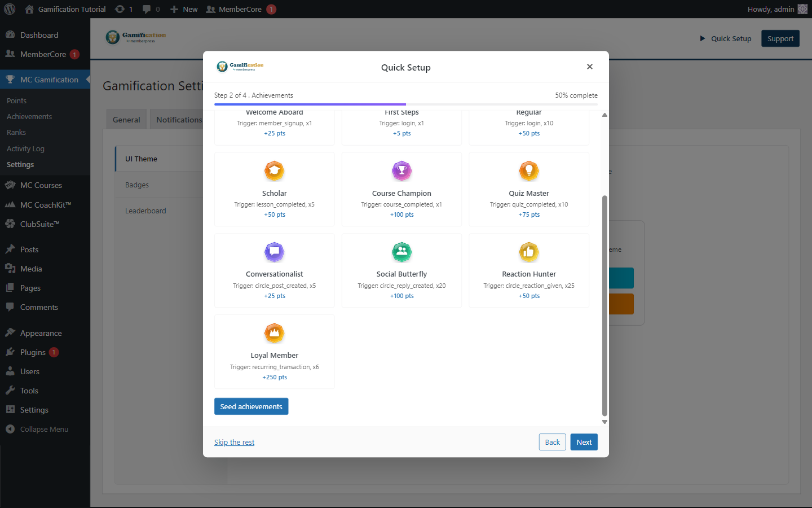Click the Quiz Master lightbulb badge
812x508 pixels.
pyautogui.click(x=529, y=170)
